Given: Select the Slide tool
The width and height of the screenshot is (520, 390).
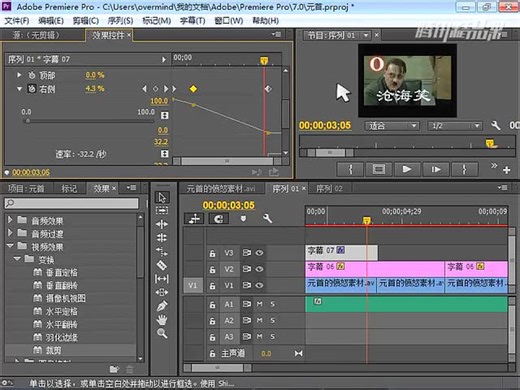Looking at the screenshot, I should pyautogui.click(x=162, y=292).
